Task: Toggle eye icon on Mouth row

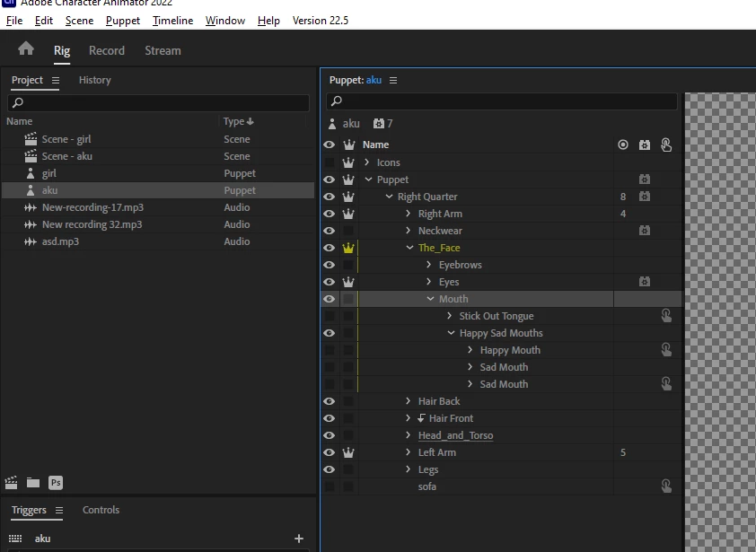Action: click(x=330, y=299)
